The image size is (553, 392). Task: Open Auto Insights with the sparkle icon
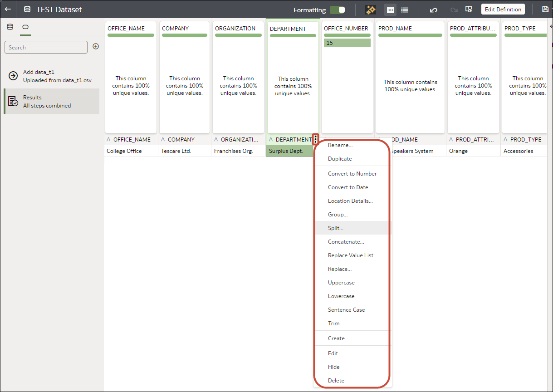[x=371, y=9]
